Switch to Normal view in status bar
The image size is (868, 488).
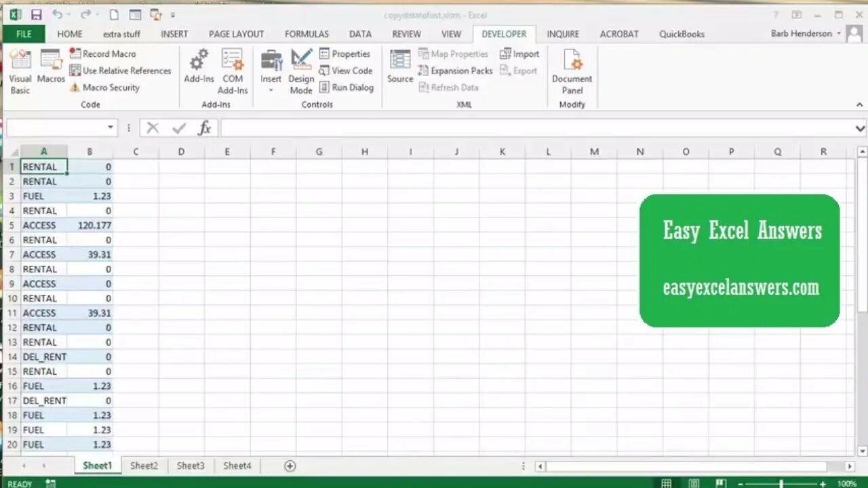(x=667, y=483)
